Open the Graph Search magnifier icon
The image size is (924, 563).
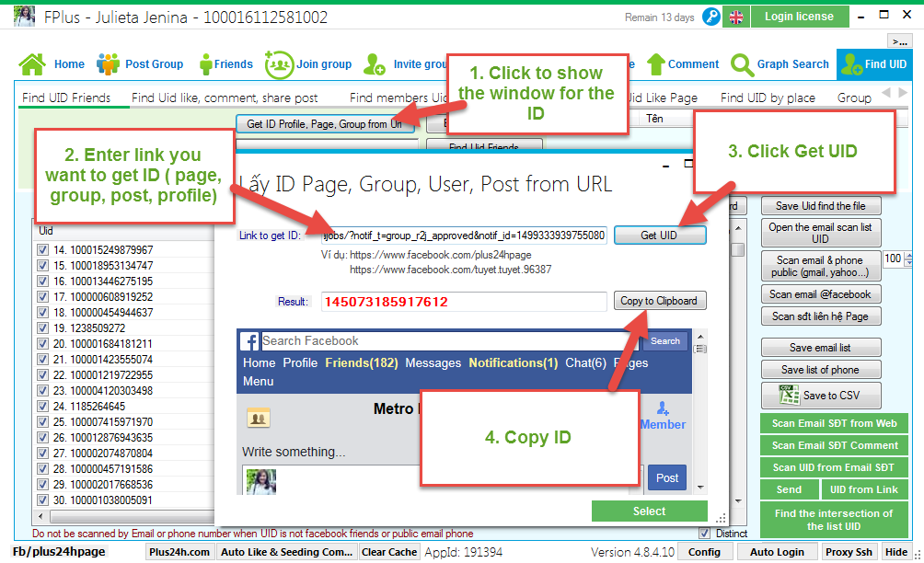pos(742,64)
